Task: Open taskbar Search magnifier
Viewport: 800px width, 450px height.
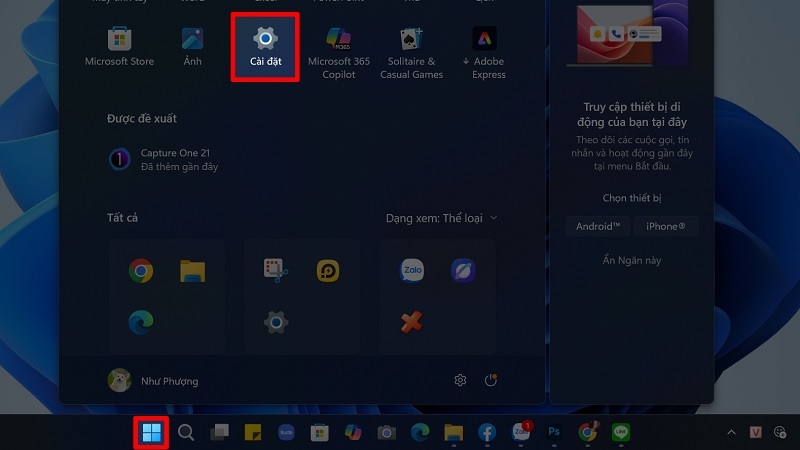Action: [186, 433]
